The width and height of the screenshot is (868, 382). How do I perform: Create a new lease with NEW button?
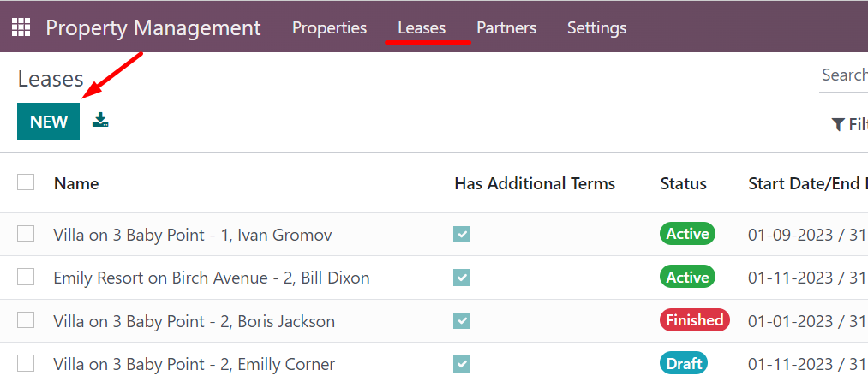[x=49, y=122]
